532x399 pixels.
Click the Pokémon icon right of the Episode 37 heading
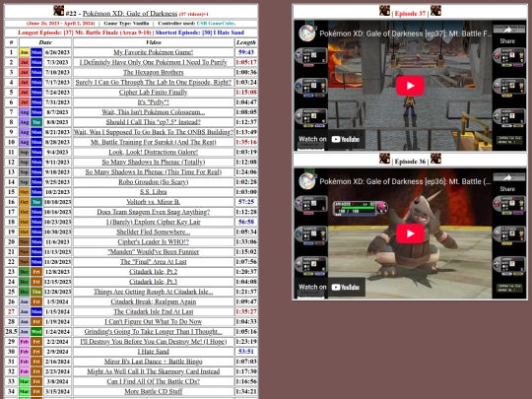click(x=435, y=11)
